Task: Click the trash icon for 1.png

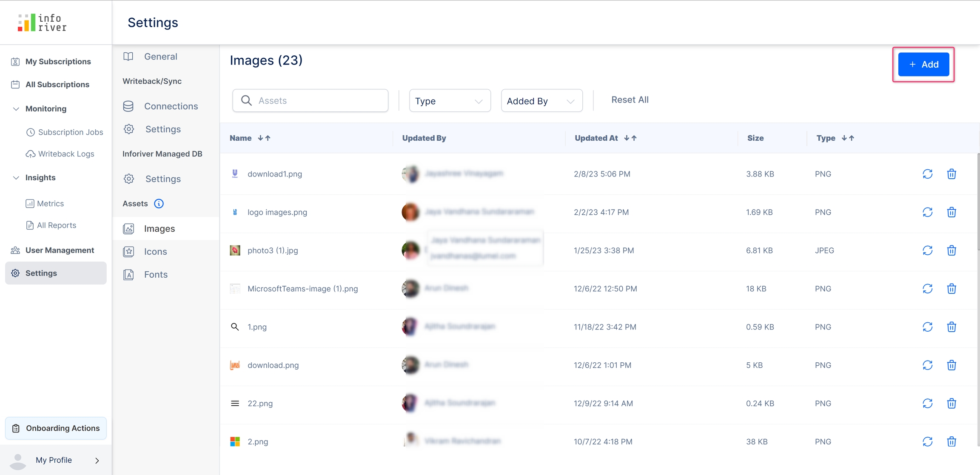Action: (952, 327)
